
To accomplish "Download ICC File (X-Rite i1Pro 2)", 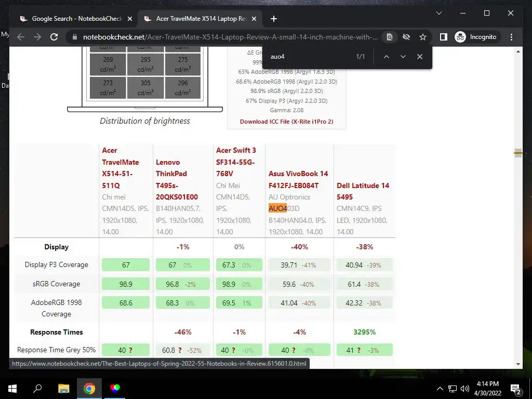I will click(x=286, y=122).
